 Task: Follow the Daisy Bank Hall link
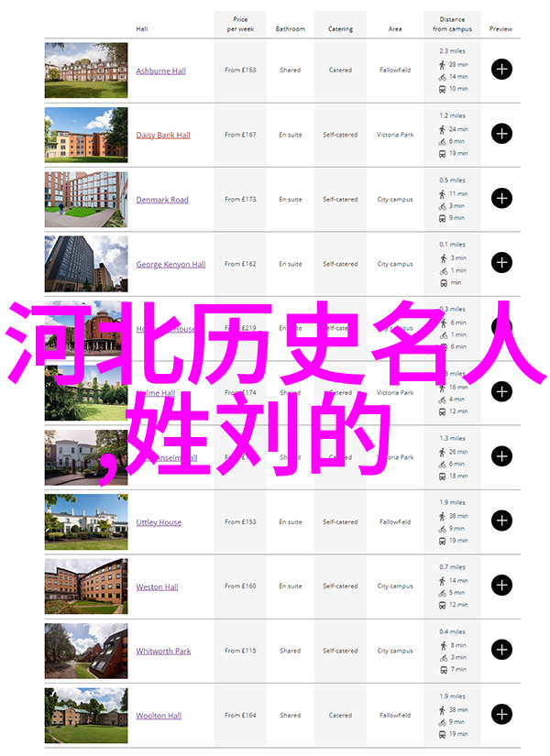pyautogui.click(x=163, y=136)
